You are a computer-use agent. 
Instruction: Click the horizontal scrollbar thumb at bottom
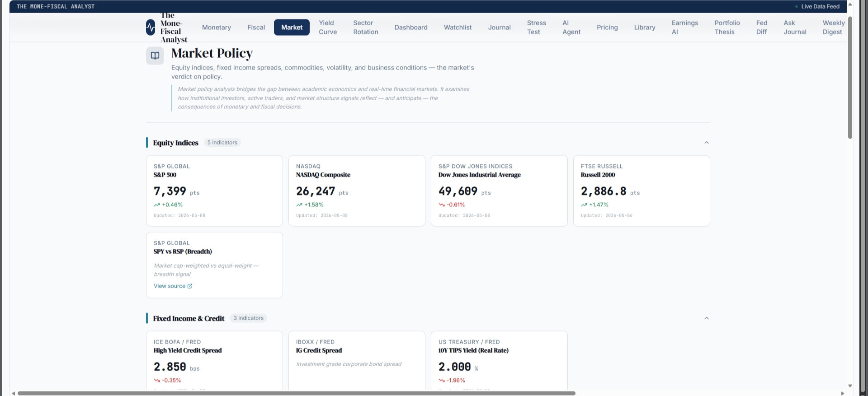[x=296, y=393]
